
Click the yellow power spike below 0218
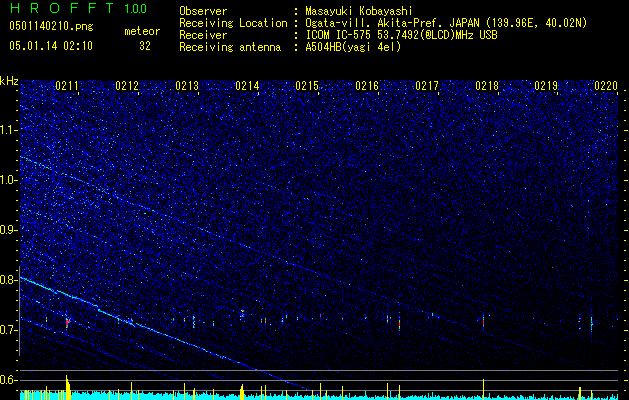pyautogui.click(x=483, y=389)
